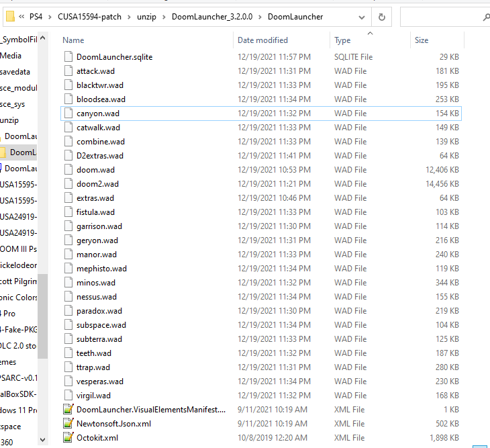
Task: Select the unzip folder in navigation pane
Action: coord(9,120)
